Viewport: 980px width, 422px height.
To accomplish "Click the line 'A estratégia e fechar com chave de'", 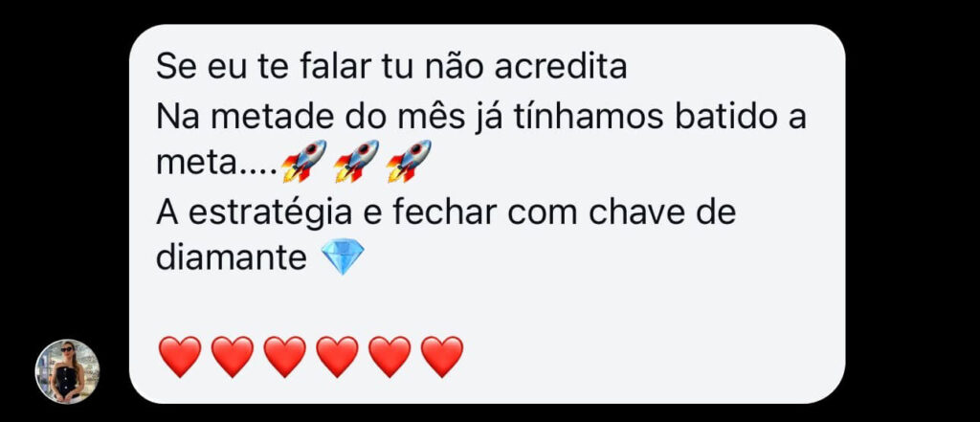I will click(x=446, y=213).
